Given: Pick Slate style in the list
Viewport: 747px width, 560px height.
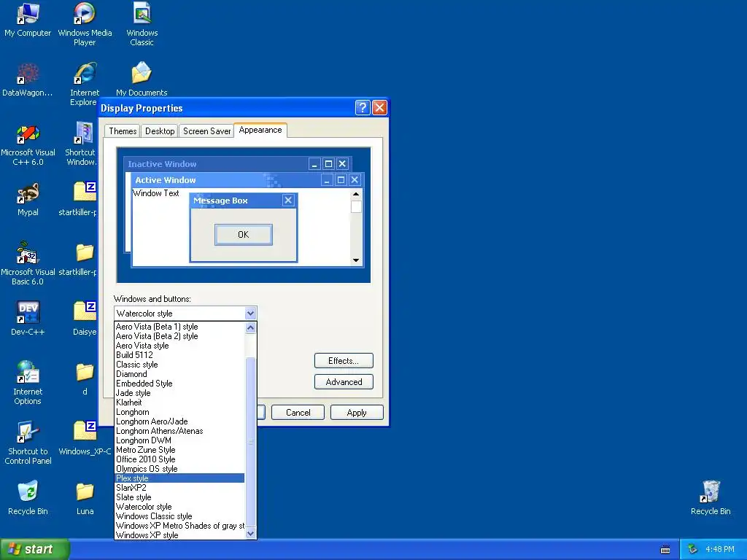Looking at the screenshot, I should (180, 497).
